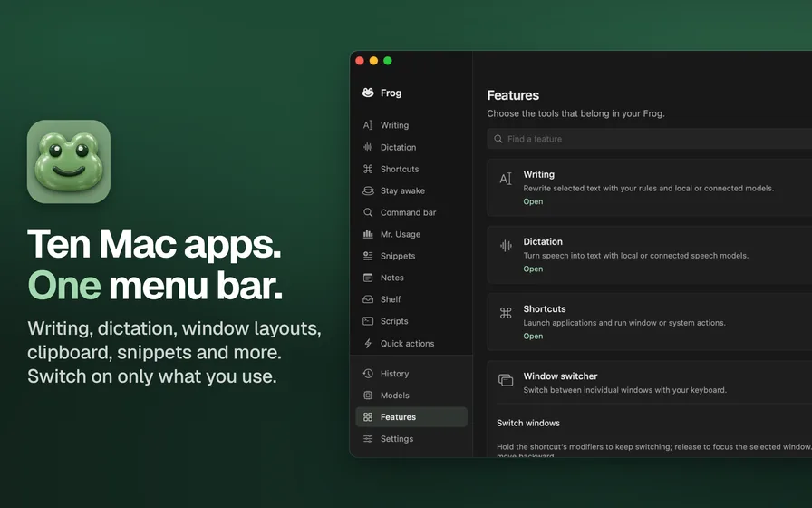
Task: Open Notes from the sidebar
Action: 411,278
